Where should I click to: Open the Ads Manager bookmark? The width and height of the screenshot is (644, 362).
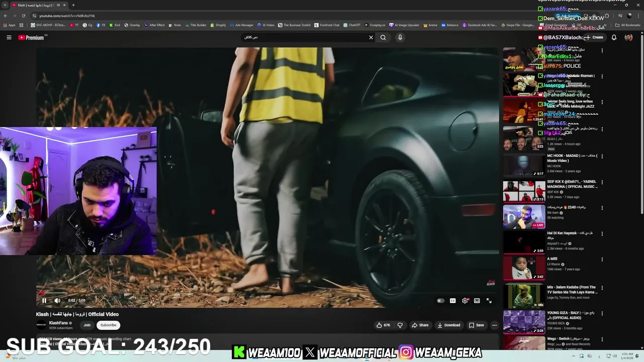click(242, 25)
